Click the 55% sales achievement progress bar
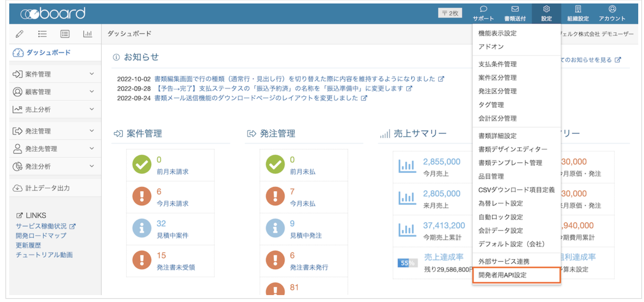The image size is (644, 302). [x=407, y=263]
